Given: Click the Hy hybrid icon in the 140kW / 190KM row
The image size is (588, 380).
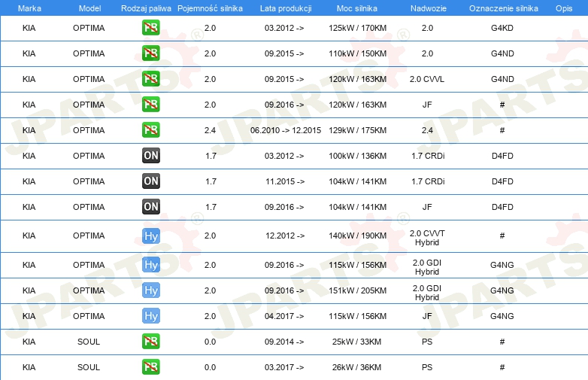Looking at the screenshot, I should pos(150,236).
